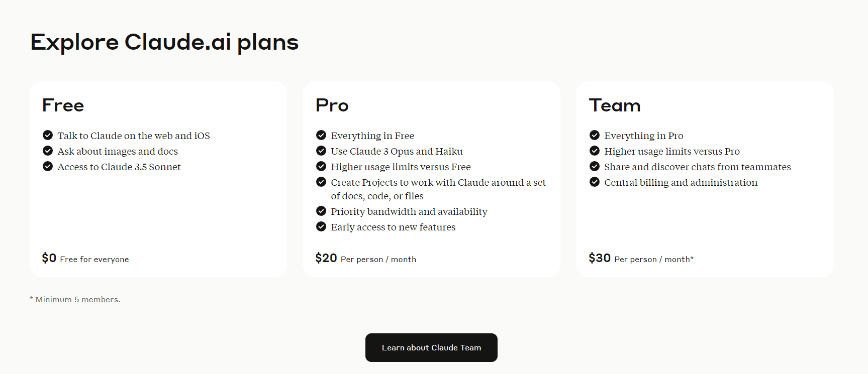
Task: Click the 'Learn about Claude Team' button
Action: coord(431,347)
